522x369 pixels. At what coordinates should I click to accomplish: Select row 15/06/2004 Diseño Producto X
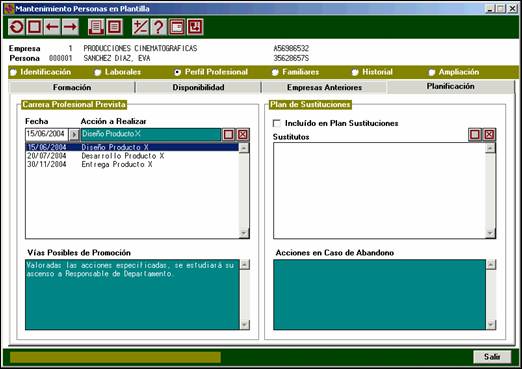coord(132,147)
